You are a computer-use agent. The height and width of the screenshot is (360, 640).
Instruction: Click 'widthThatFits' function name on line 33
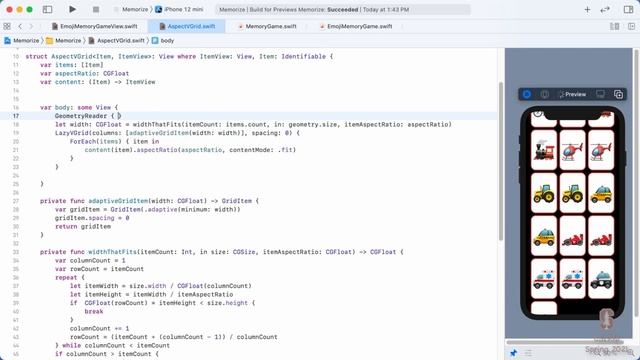[112, 252]
